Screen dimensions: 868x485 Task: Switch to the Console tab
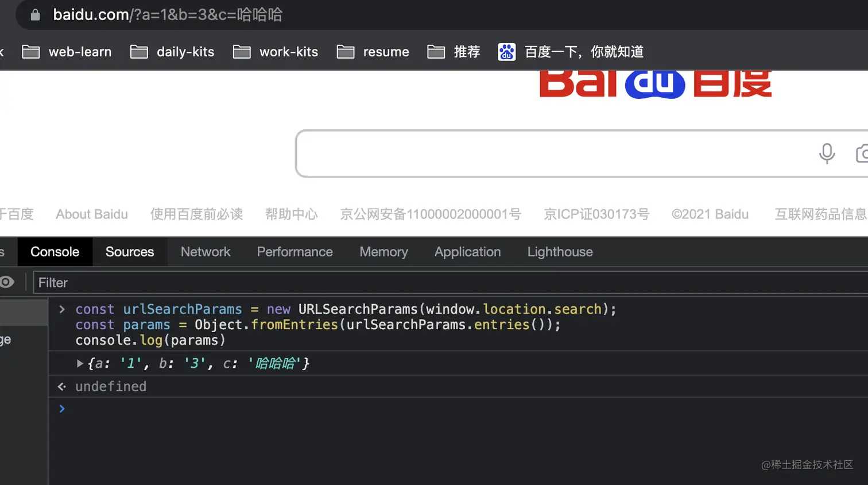pos(55,252)
